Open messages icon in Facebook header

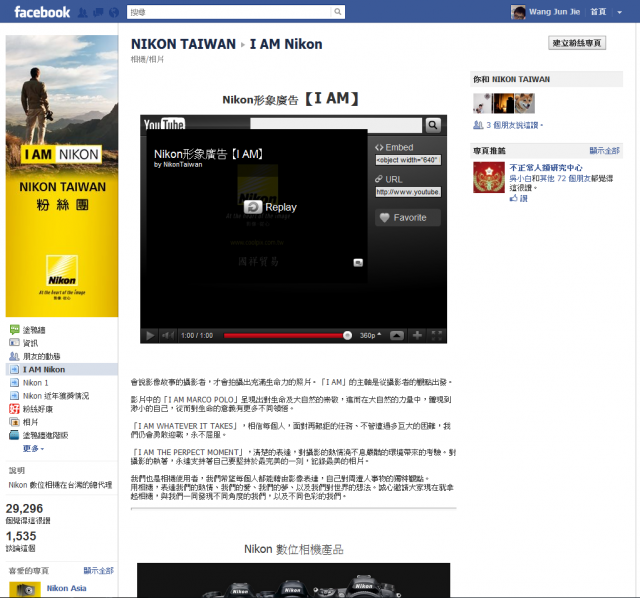98,13
